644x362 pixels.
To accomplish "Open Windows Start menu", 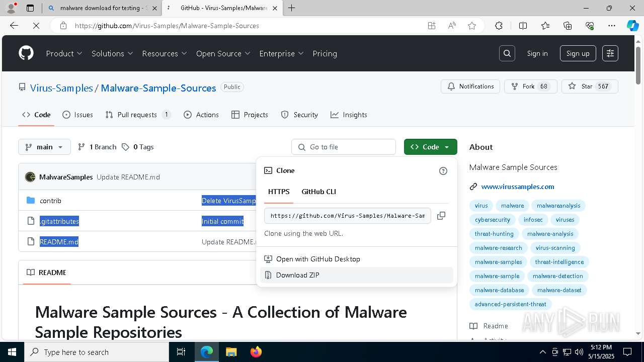I will coord(12,352).
